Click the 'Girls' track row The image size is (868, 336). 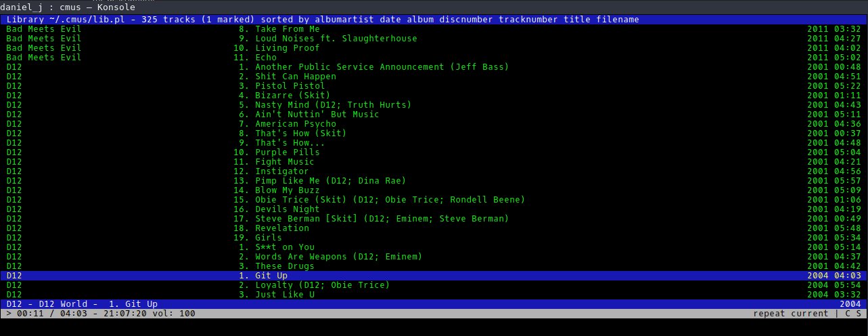click(x=434, y=238)
